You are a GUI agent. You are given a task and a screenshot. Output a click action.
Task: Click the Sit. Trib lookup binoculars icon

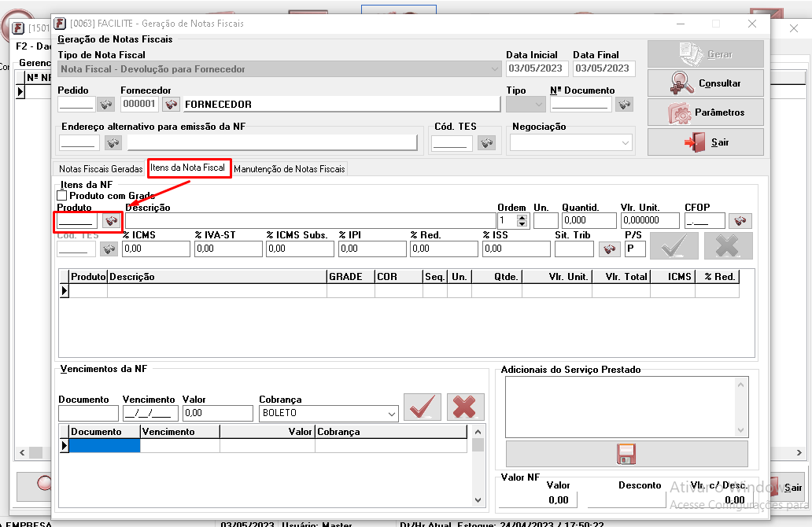609,249
